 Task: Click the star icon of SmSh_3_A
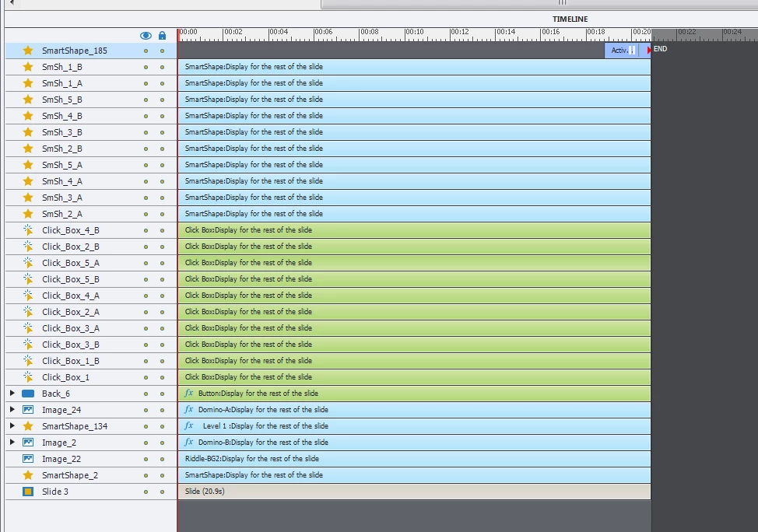pyautogui.click(x=28, y=198)
